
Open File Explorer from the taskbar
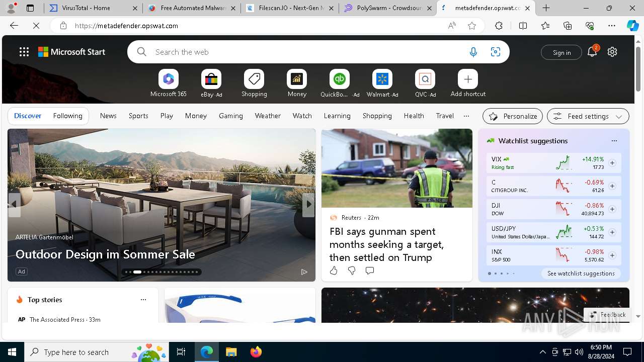pyautogui.click(x=231, y=352)
